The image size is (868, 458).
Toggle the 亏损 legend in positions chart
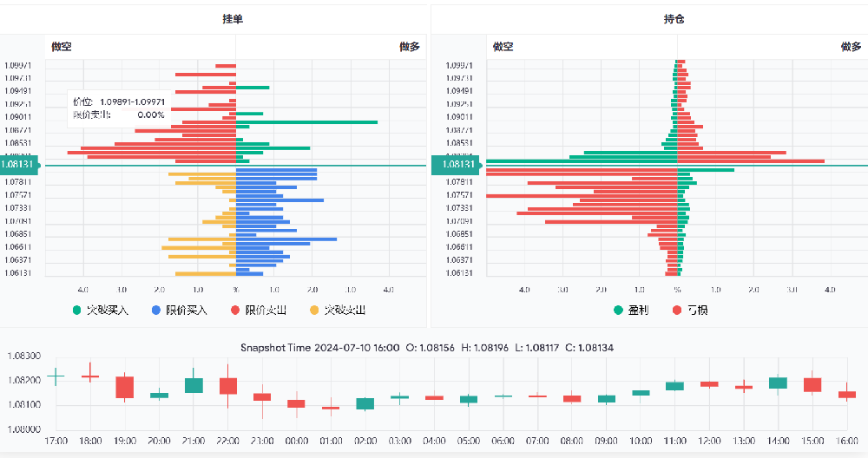(690, 310)
